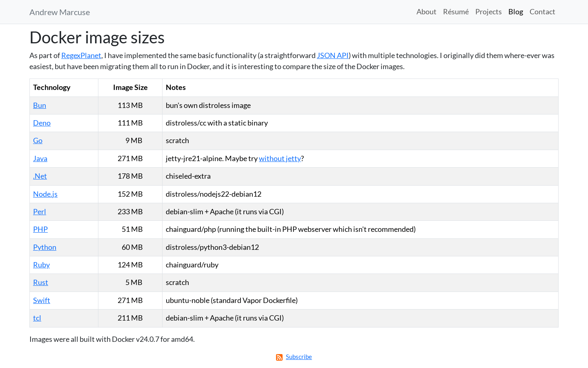Screen dimensions: 588x368
Task: Click the 'chainguard/ruby' note
Action: [x=192, y=265]
